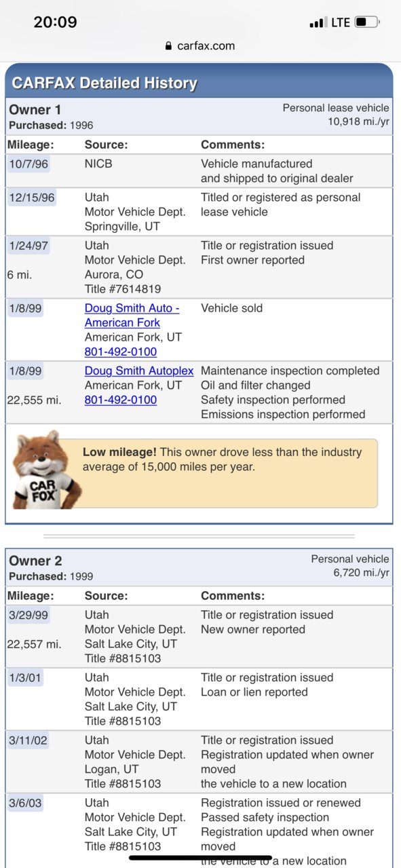Tap the cellular signal bars icon
Image resolution: width=401 pixels, height=868 pixels.
pos(318,23)
